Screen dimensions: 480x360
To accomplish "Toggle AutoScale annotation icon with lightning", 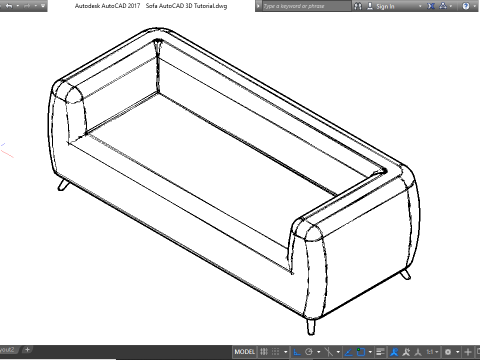I will pos(406,352).
